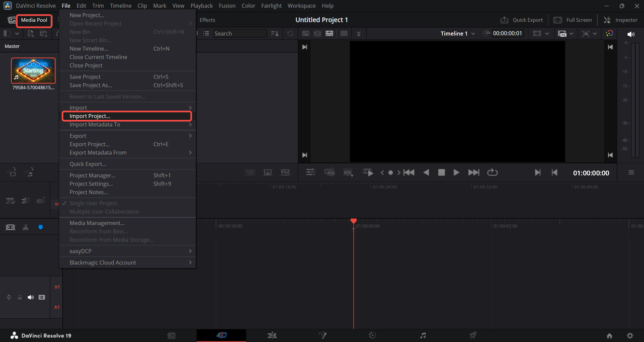Toggle the blue marker flag
The height and width of the screenshot is (342, 644).
click(x=41, y=227)
